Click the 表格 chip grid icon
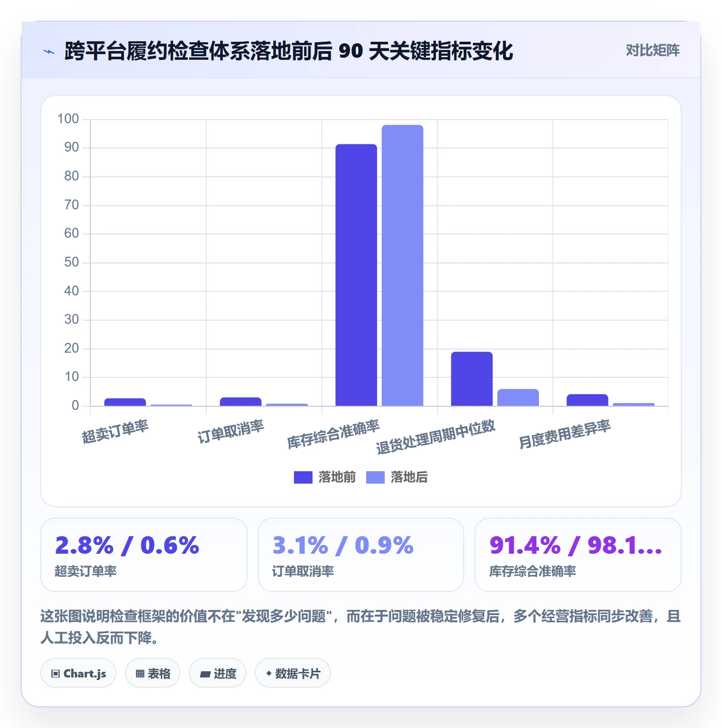Image resolution: width=722 pixels, height=728 pixels. pyautogui.click(x=140, y=674)
